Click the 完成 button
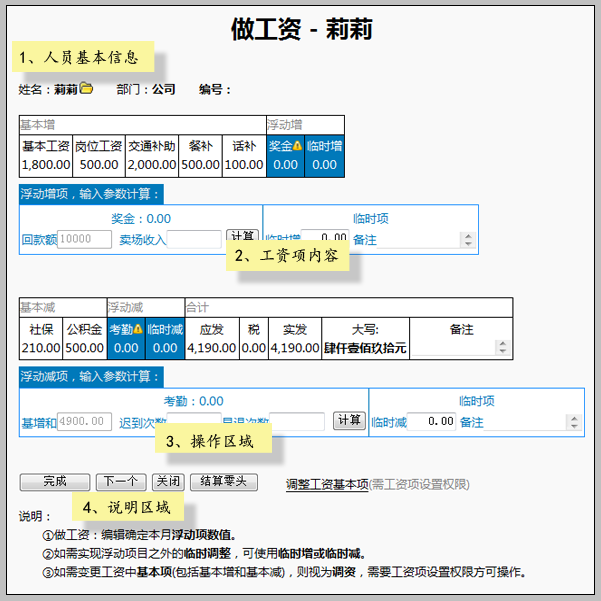 pos(54,481)
